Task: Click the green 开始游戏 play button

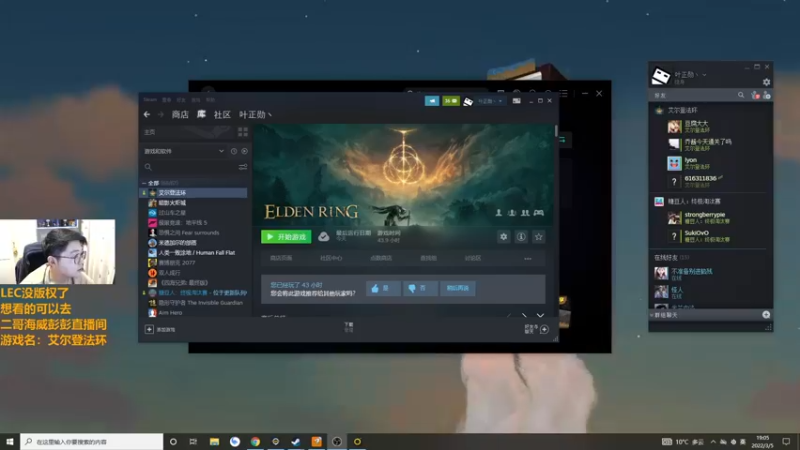Action: 286,237
